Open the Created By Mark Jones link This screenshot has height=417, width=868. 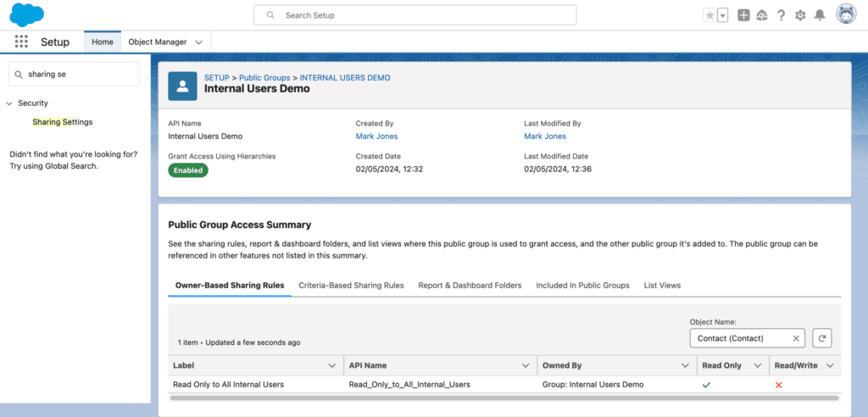[x=376, y=136]
